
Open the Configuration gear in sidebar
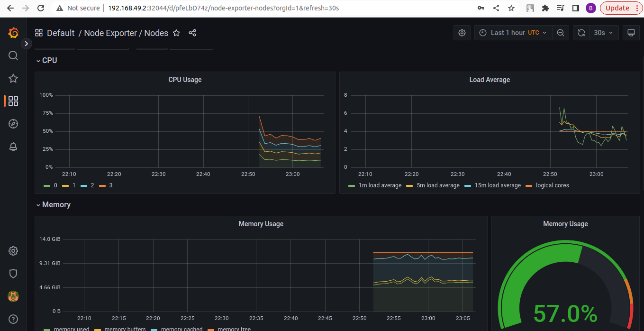click(x=13, y=251)
